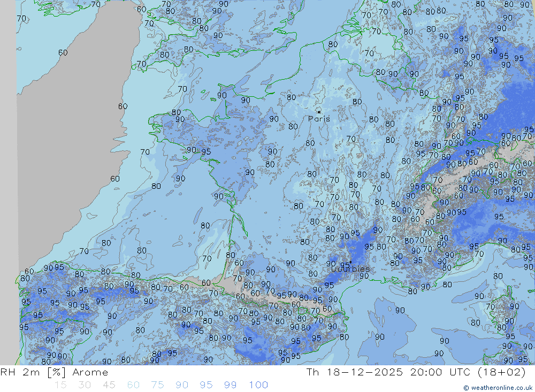The height and width of the screenshot is (392, 535).
Task: Click the Paris city label
Action: click(x=319, y=119)
